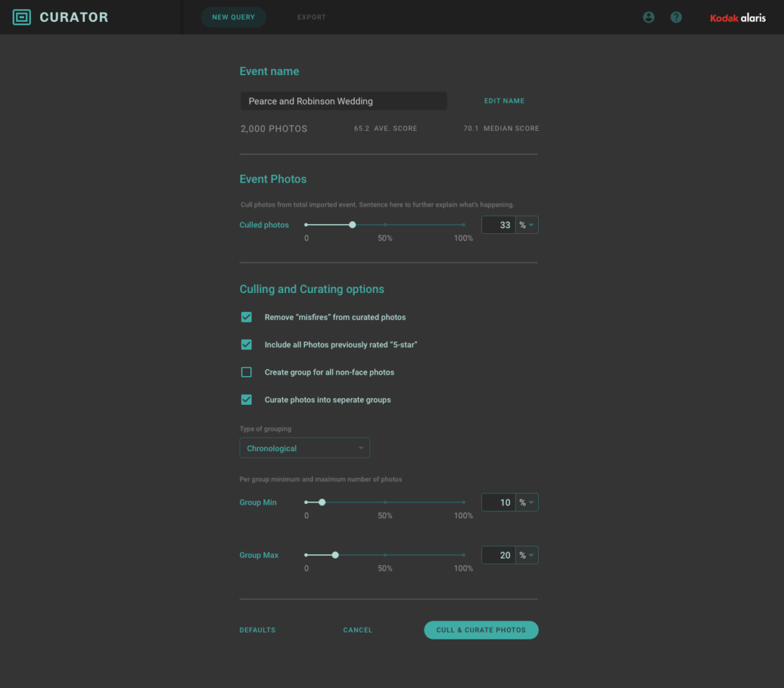784x688 pixels.
Task: Click the Cancel button
Action: pos(358,630)
